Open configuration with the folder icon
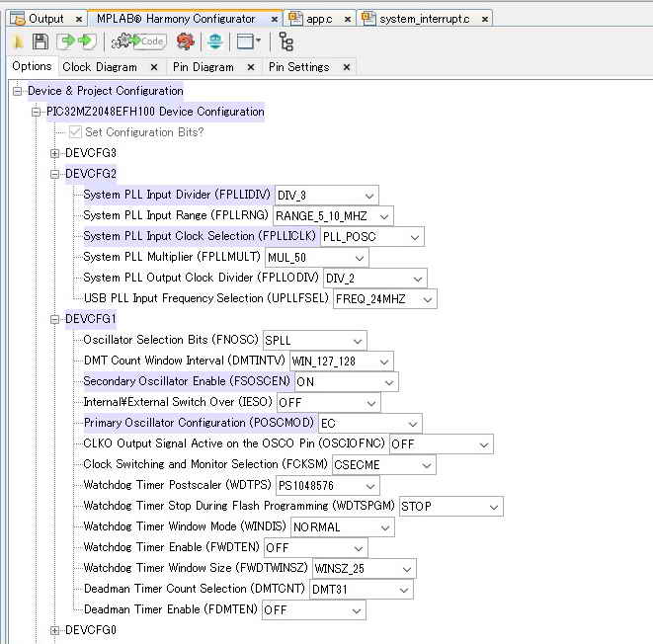 [x=19, y=41]
